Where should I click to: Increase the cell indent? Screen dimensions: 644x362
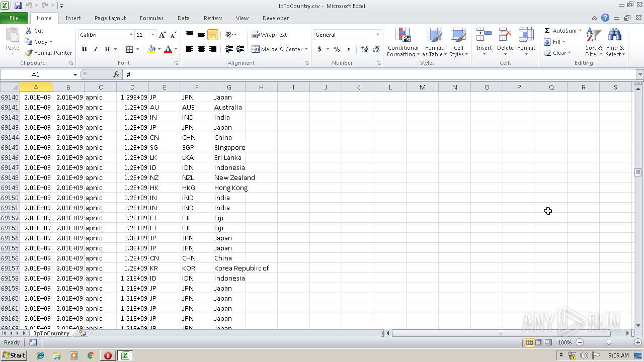240,49
